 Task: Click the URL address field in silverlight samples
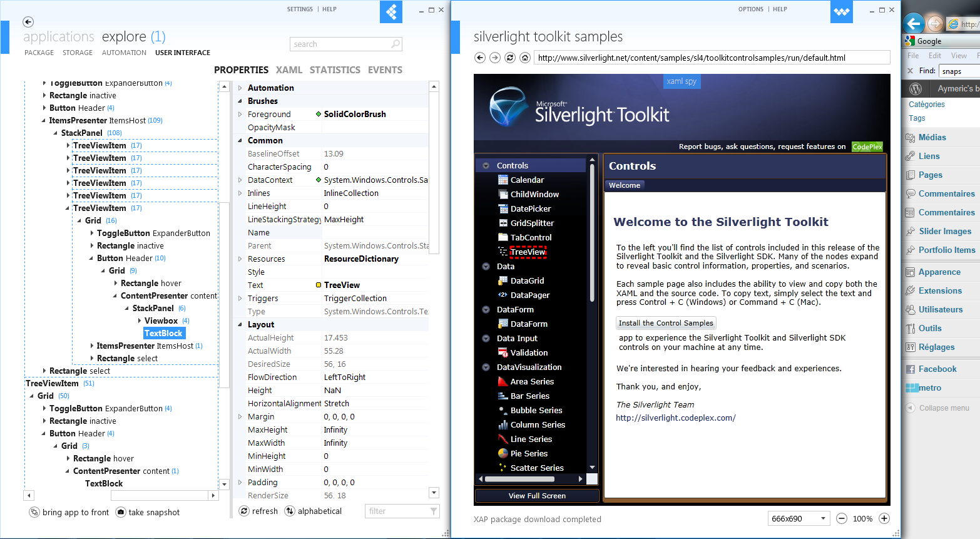click(712, 58)
